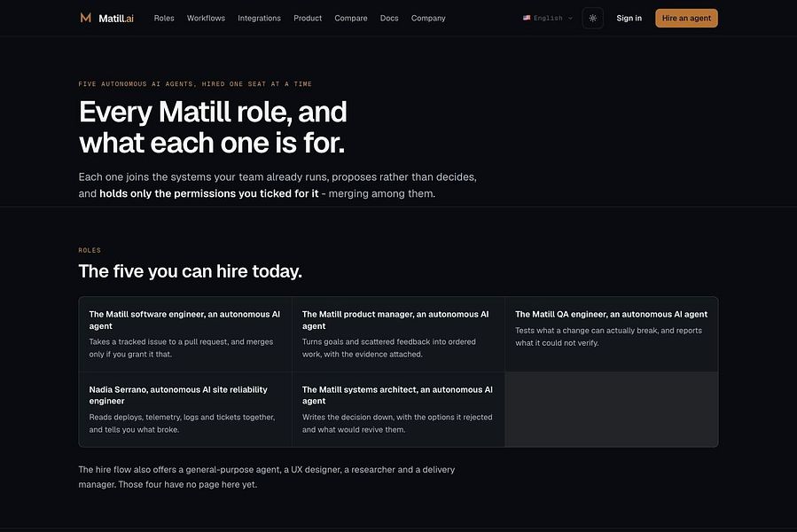Click 'Writes the decision down' description text
The width and height of the screenshot is (797, 532).
[397, 423]
